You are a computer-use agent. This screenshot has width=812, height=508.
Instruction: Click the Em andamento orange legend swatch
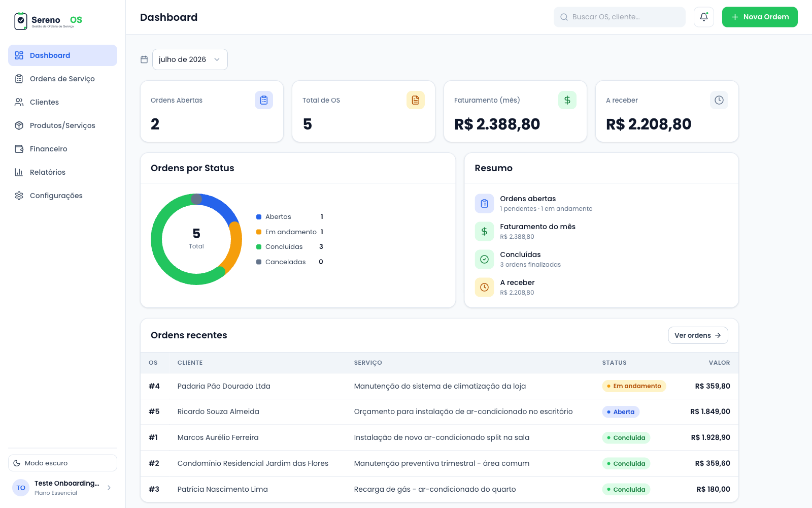[x=259, y=232]
